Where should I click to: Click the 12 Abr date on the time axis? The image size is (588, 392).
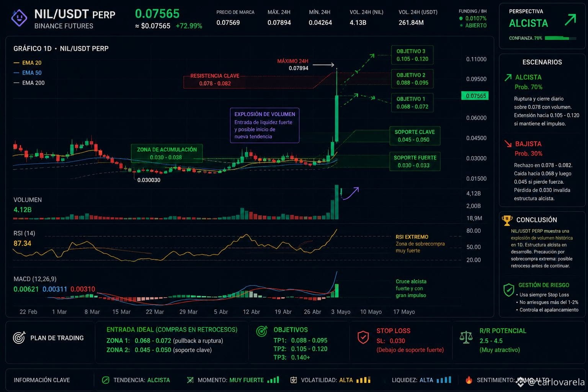[252, 312]
